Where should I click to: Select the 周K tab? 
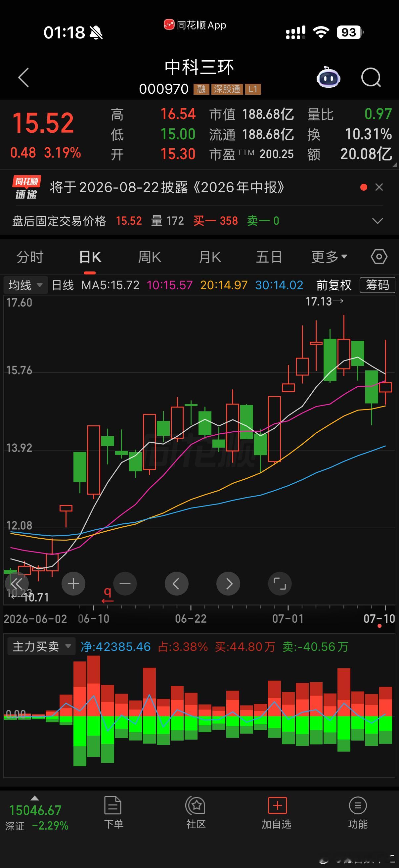tap(150, 257)
